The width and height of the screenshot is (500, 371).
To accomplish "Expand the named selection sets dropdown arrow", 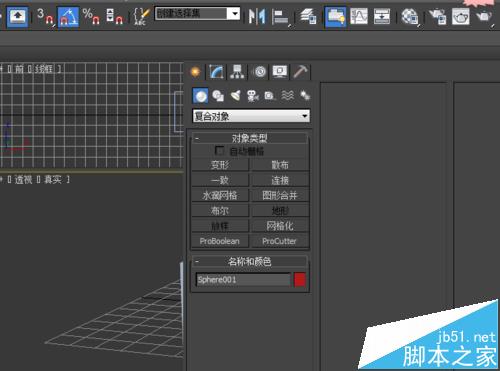I will click(234, 14).
